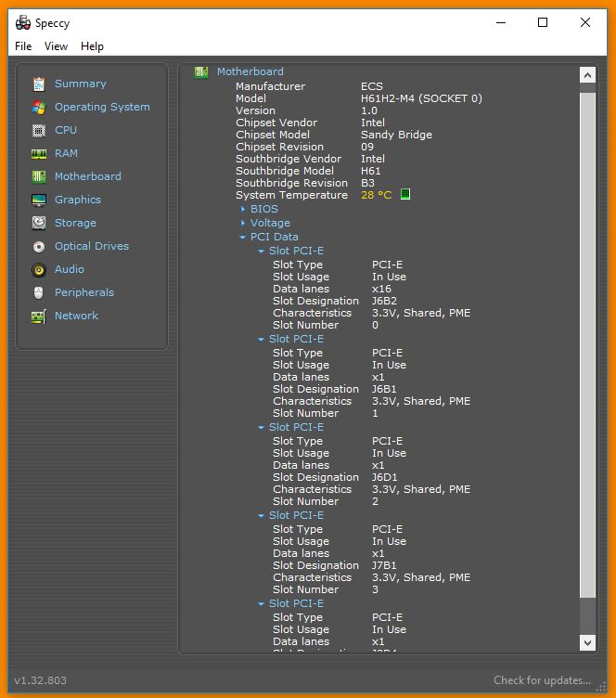Open the Summary section

(x=81, y=84)
